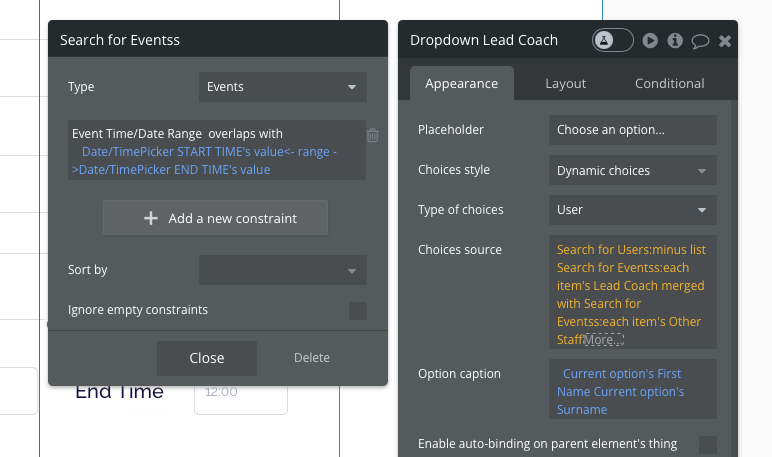Expand the More link in Choices source expression
The image size is (772, 457).
pos(604,340)
